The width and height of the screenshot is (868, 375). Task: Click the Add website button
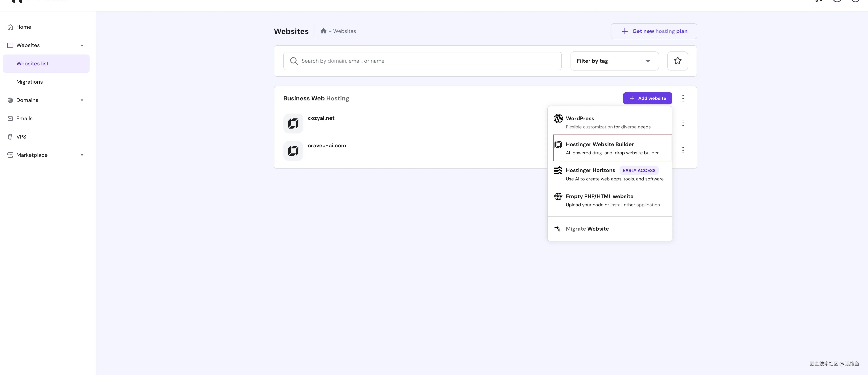647,98
